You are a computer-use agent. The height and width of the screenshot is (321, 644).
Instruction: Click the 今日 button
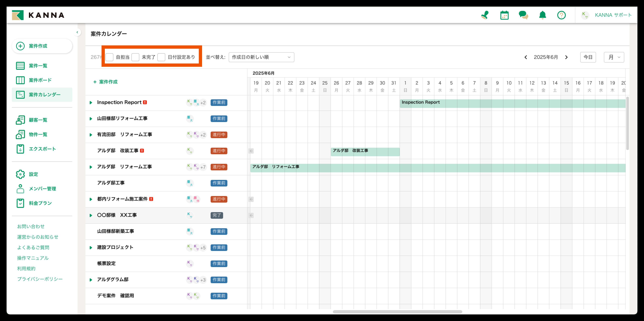[x=588, y=57]
